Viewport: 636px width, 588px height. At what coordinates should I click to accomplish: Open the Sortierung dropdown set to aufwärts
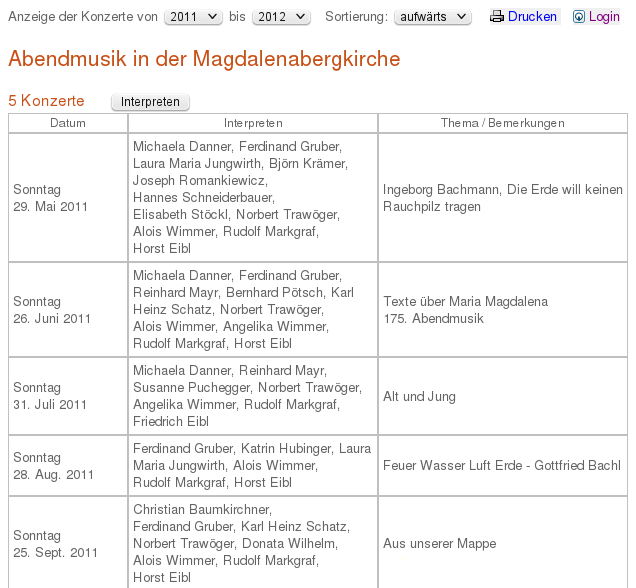[433, 17]
